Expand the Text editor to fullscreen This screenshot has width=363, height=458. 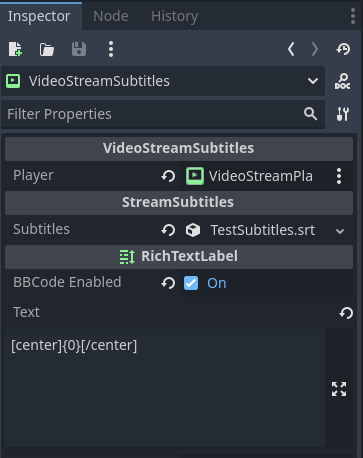pos(339,389)
